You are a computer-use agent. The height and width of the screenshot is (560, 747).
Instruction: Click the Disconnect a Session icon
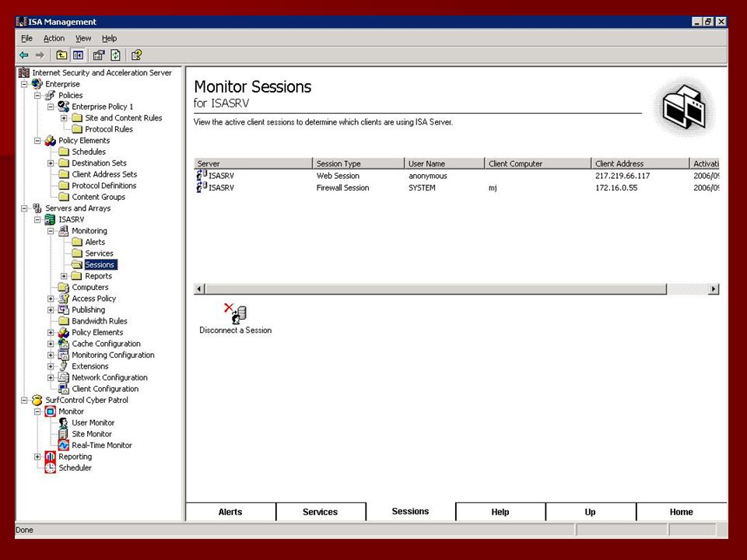click(235, 313)
